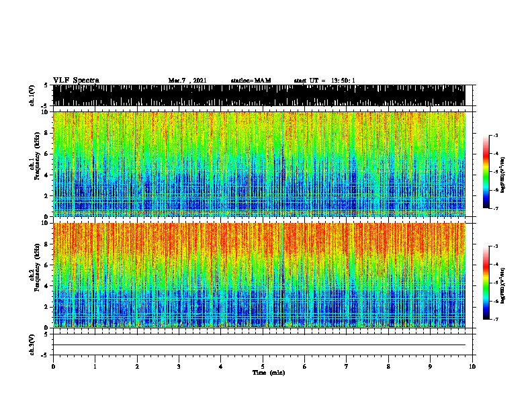
Task: Click the "Time (min)" axis title
Action: (269, 373)
